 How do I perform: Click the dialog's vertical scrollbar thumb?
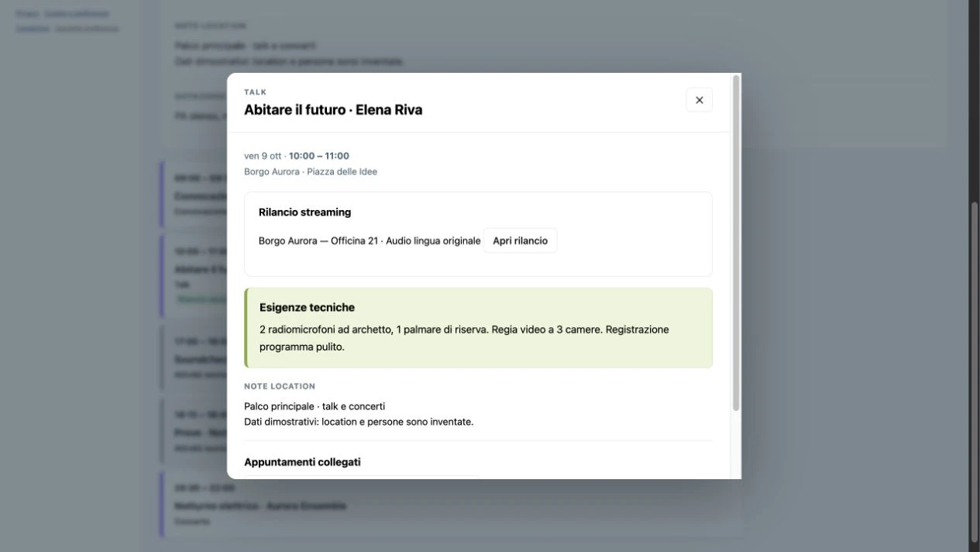736,243
